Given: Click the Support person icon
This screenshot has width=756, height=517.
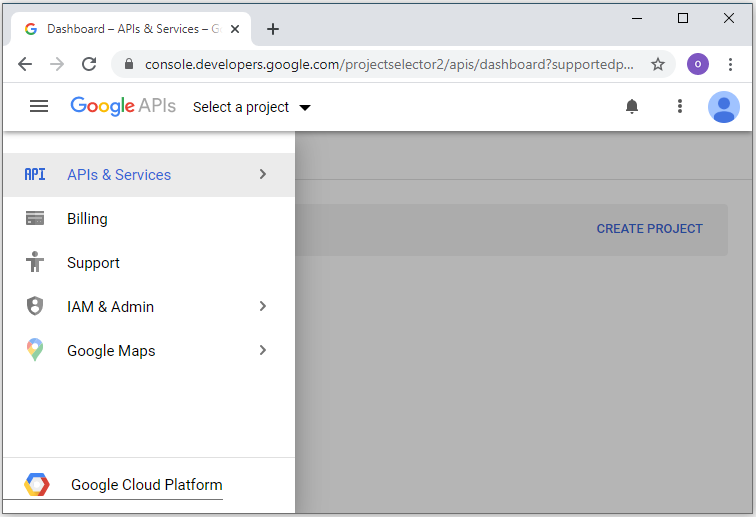Looking at the screenshot, I should tap(35, 262).
